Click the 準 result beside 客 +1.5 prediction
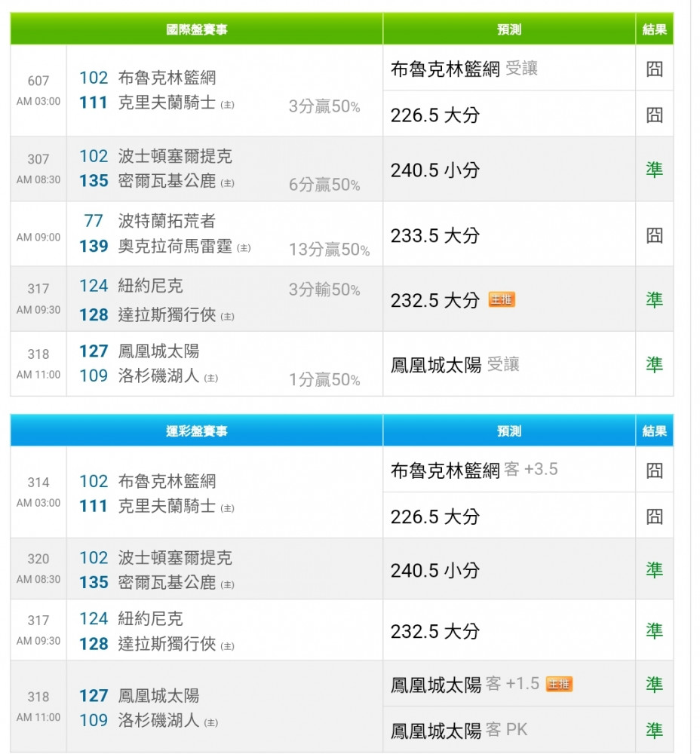This screenshot has height=754, width=700. click(654, 684)
